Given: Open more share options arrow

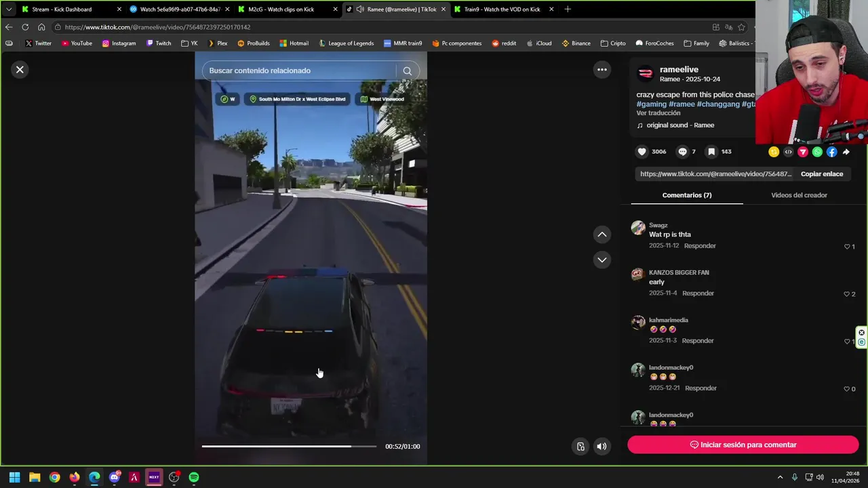Looking at the screenshot, I should click(x=846, y=152).
